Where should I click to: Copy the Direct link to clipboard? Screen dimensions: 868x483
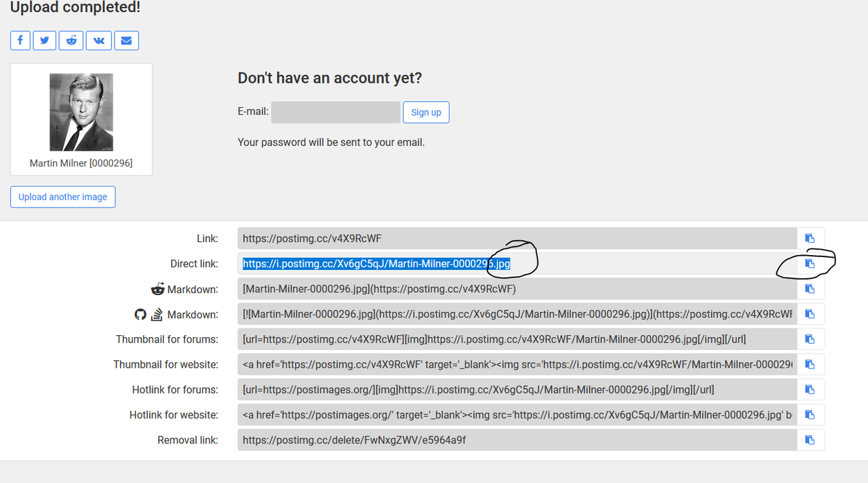coord(810,263)
